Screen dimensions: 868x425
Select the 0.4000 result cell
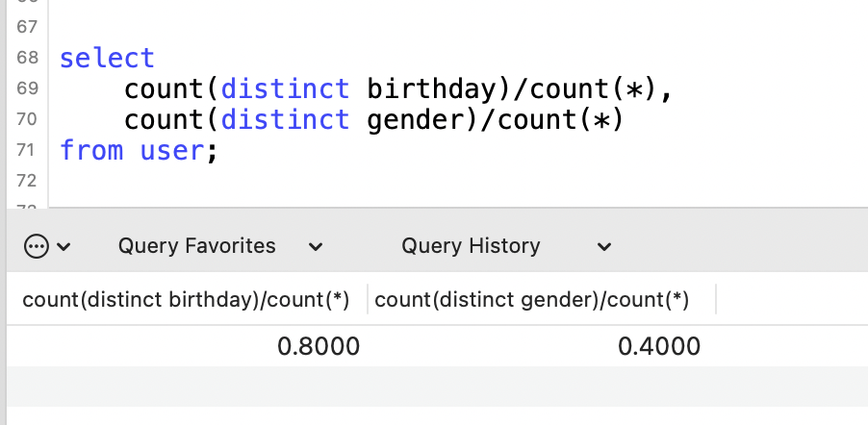(x=542, y=346)
